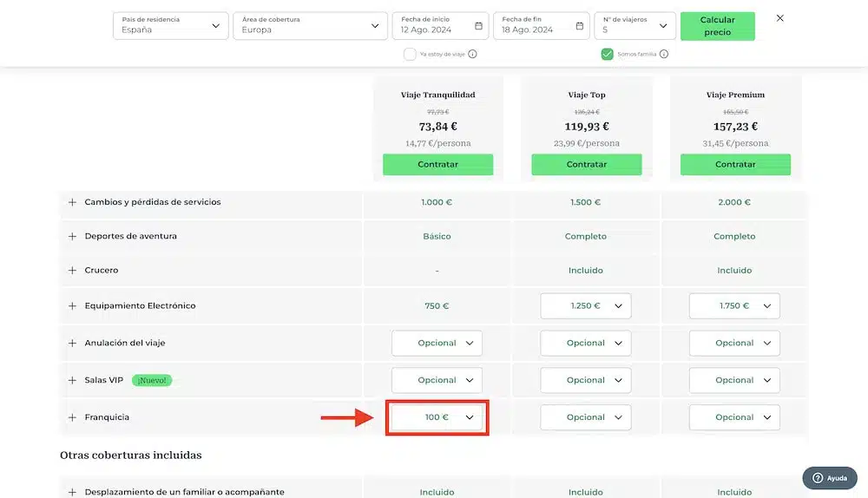
Task: Open the Ayuda help button
Action: (x=830, y=478)
